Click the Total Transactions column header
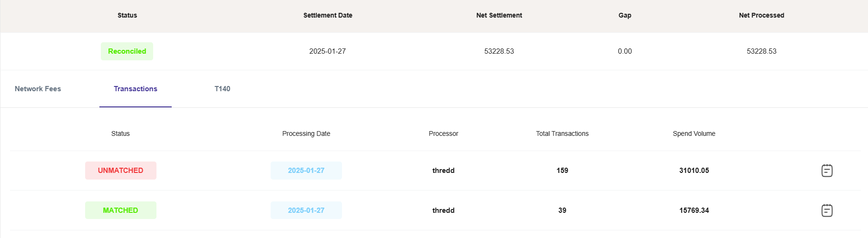Screen dimensions: 868x238 562,133
